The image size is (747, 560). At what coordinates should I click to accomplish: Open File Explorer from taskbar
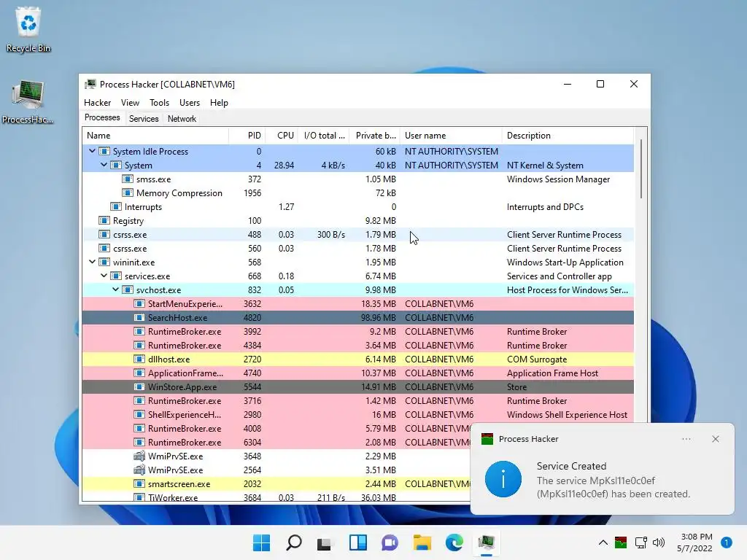tap(422, 542)
